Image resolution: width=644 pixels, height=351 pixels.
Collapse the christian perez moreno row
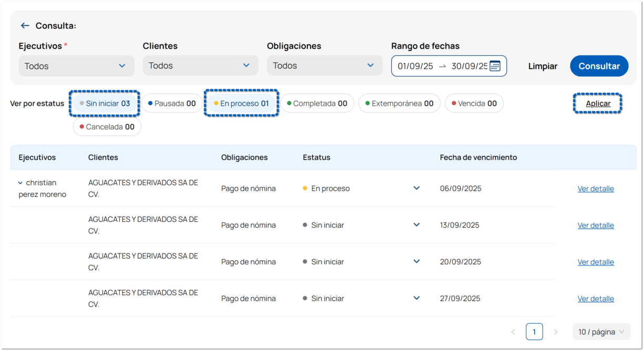20,183
